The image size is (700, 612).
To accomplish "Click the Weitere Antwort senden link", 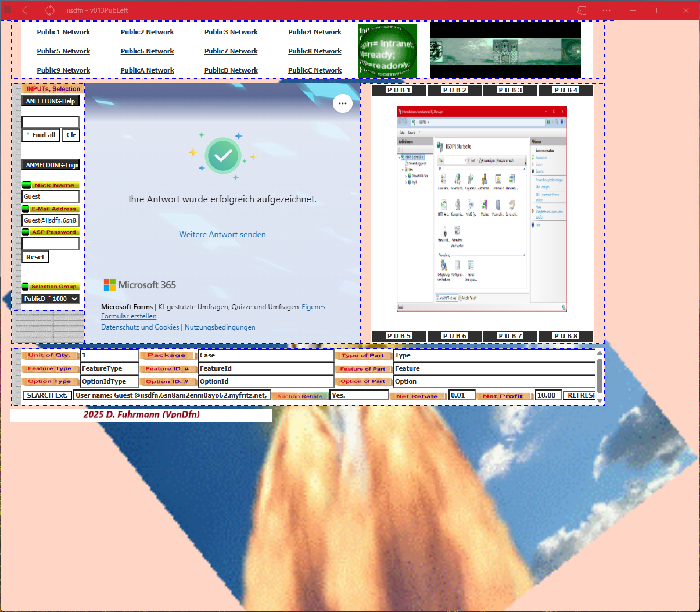I will point(222,234).
